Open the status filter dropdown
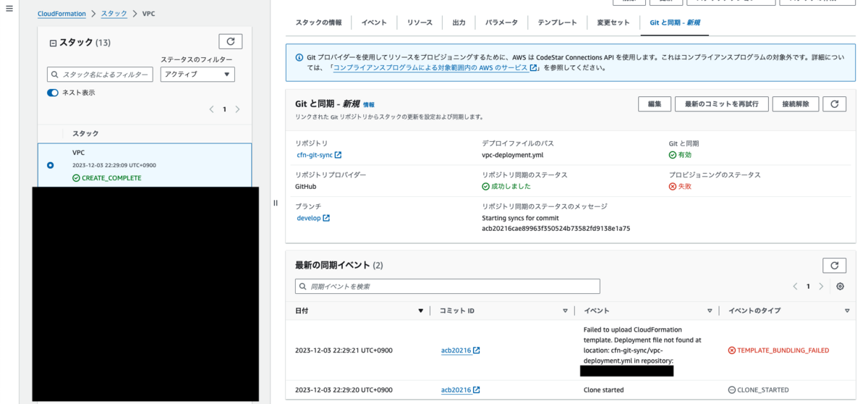 197,74
